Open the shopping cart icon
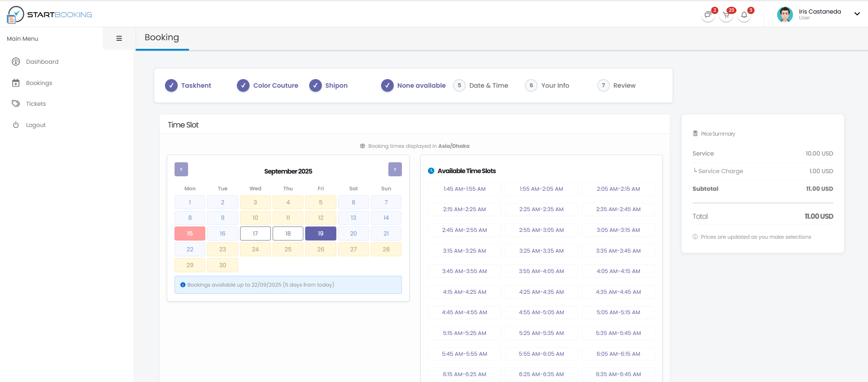 coord(726,15)
